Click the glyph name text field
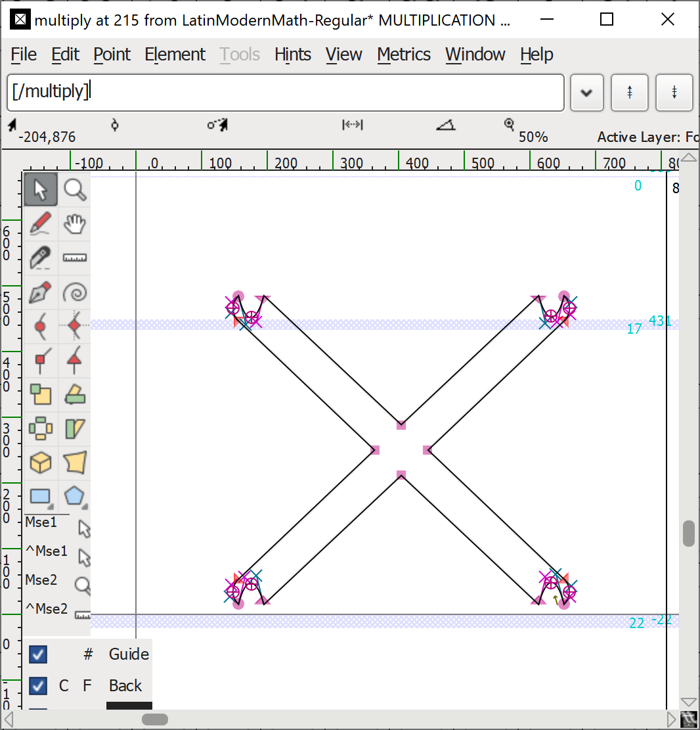The image size is (700, 730). (x=285, y=92)
